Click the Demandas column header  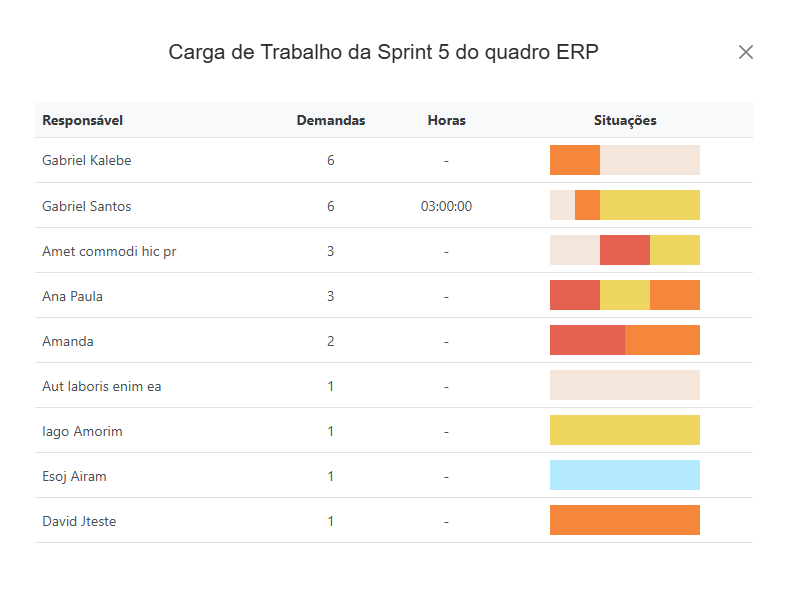tap(331, 120)
